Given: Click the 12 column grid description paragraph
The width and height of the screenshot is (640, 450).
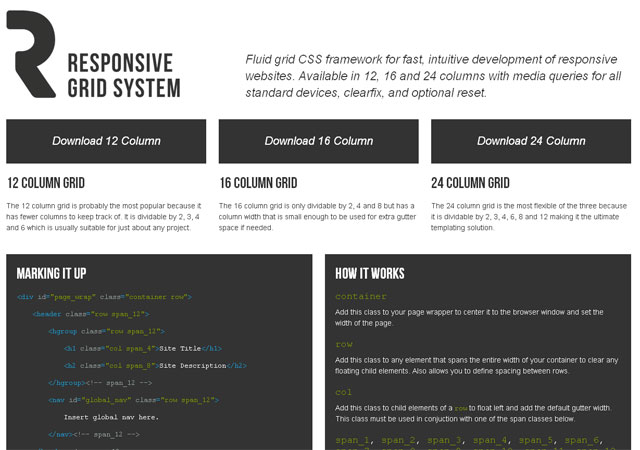Looking at the screenshot, I should point(104,217).
